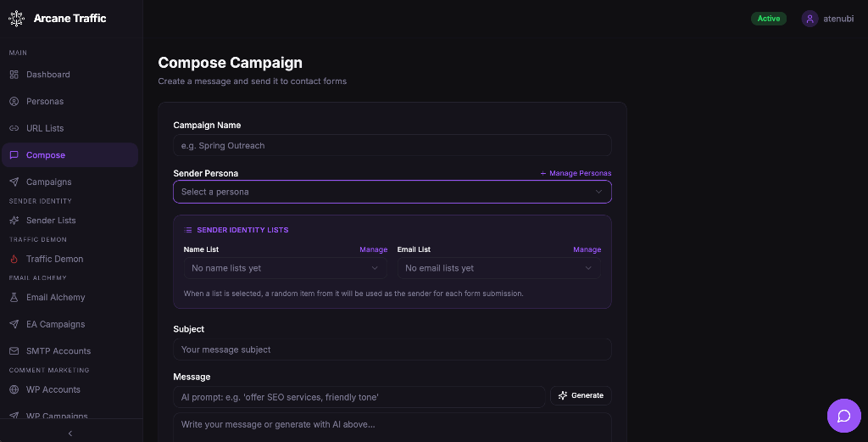The width and height of the screenshot is (868, 442).
Task: Open EA Campaigns in the sidebar
Action: point(70,324)
